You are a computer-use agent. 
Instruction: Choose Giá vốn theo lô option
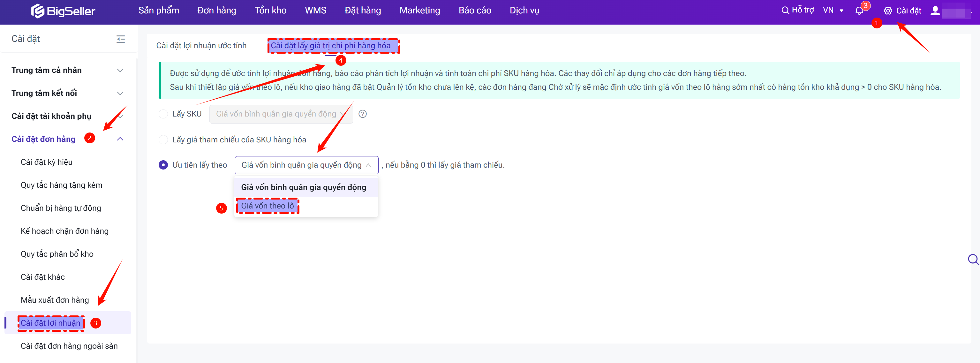(268, 206)
